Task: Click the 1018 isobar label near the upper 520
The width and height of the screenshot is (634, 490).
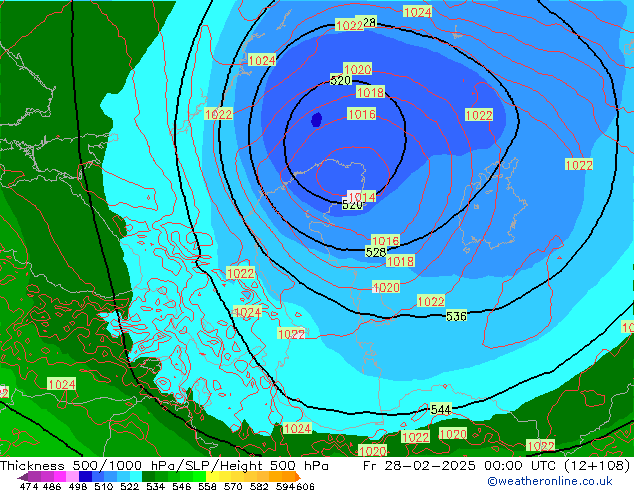Action: (x=370, y=92)
